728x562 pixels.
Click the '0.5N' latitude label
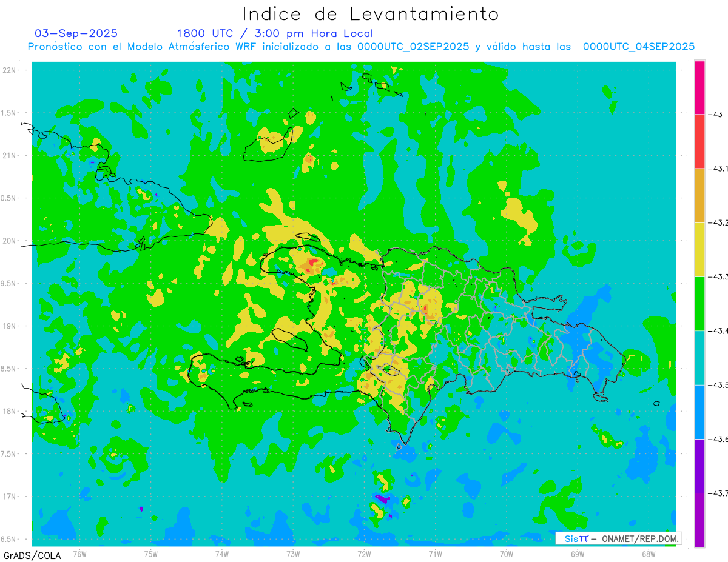8,198
